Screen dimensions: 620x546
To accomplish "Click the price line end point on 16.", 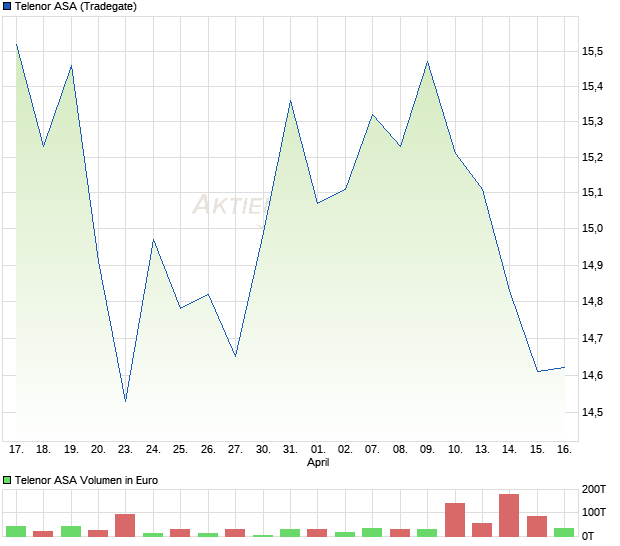I will point(565,367).
